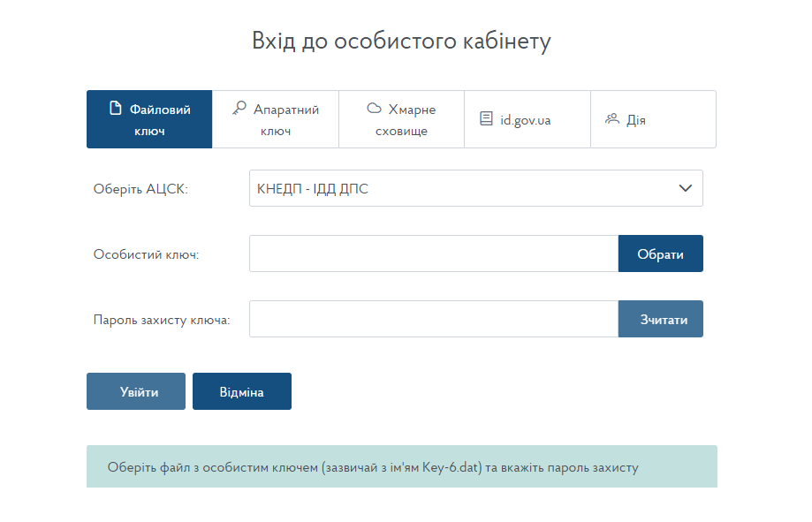Image resolution: width=812 pixels, height=522 pixels.
Task: Select the Хмарне сховище tab
Action: (402, 119)
